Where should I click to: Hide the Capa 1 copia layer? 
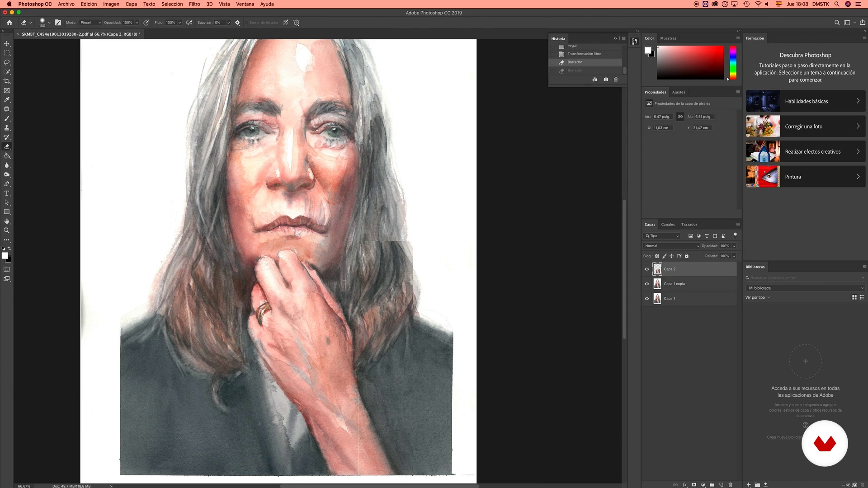(647, 284)
